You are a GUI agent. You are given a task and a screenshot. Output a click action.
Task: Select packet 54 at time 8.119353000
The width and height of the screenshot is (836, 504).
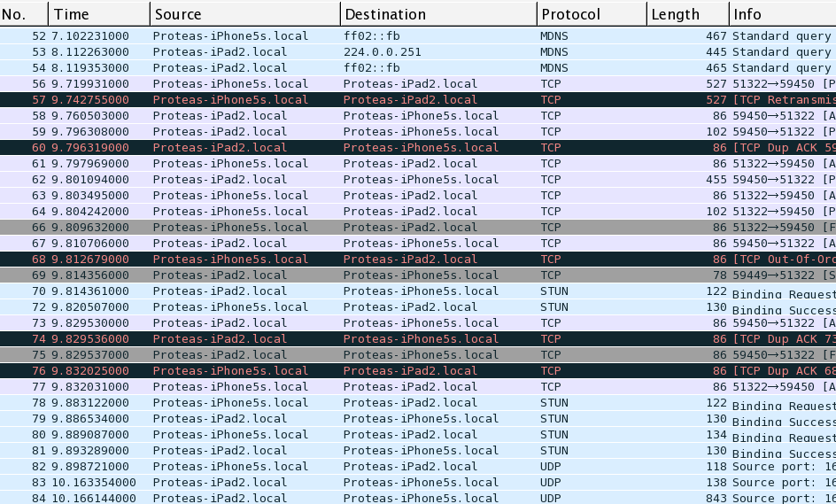(418, 67)
